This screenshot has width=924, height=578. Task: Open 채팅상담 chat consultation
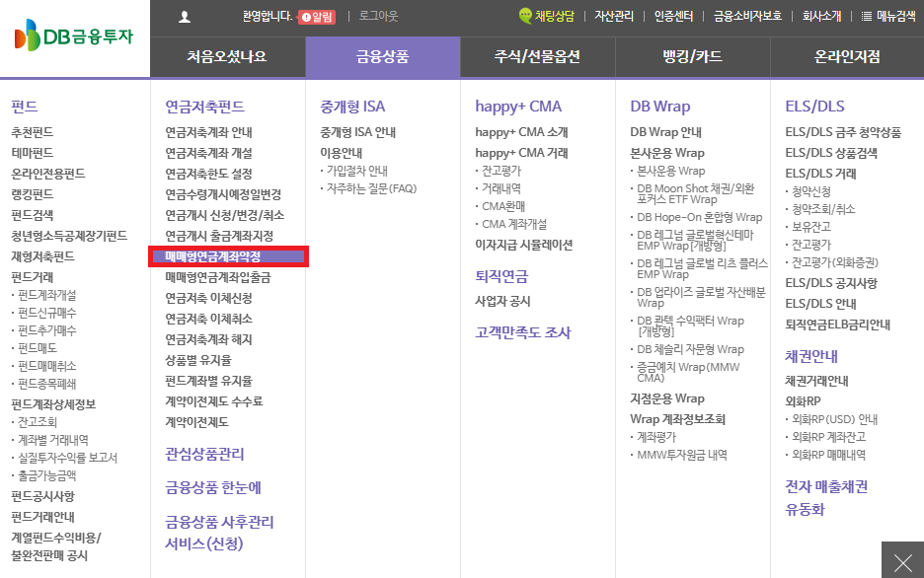546,16
